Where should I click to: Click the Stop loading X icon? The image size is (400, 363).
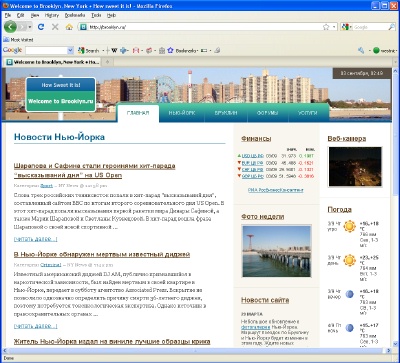[x=55, y=27]
